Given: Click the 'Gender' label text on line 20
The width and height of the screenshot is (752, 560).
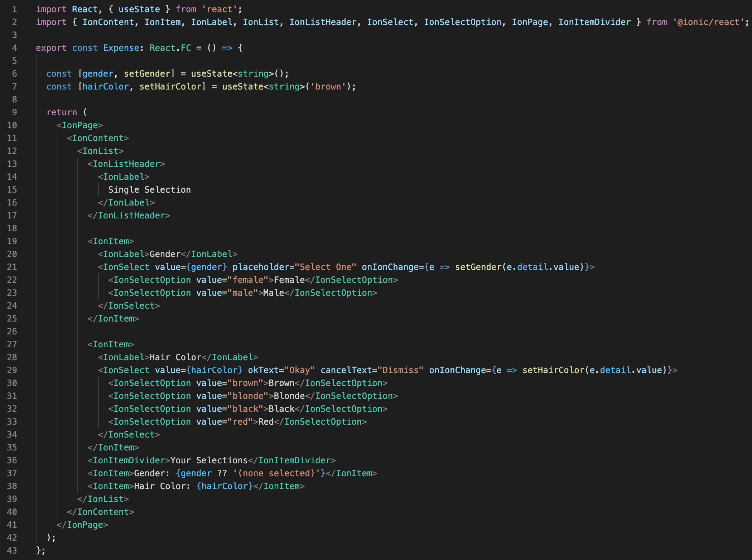Looking at the screenshot, I should point(165,254).
